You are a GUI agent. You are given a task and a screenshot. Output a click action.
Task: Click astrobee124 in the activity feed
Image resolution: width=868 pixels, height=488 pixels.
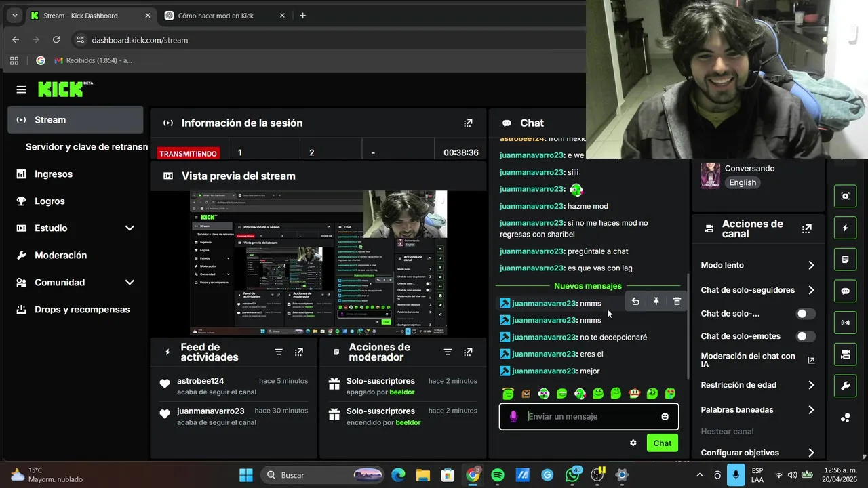tap(200, 381)
